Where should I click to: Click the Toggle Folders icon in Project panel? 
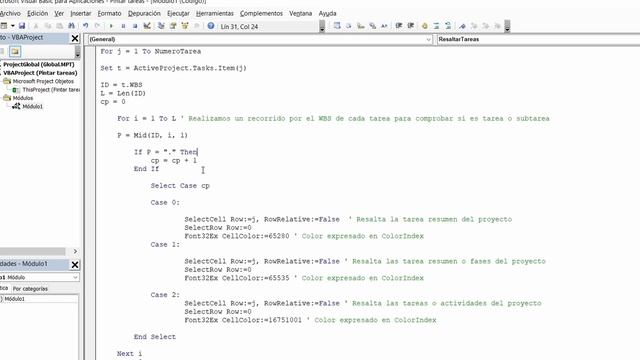tap(15, 51)
